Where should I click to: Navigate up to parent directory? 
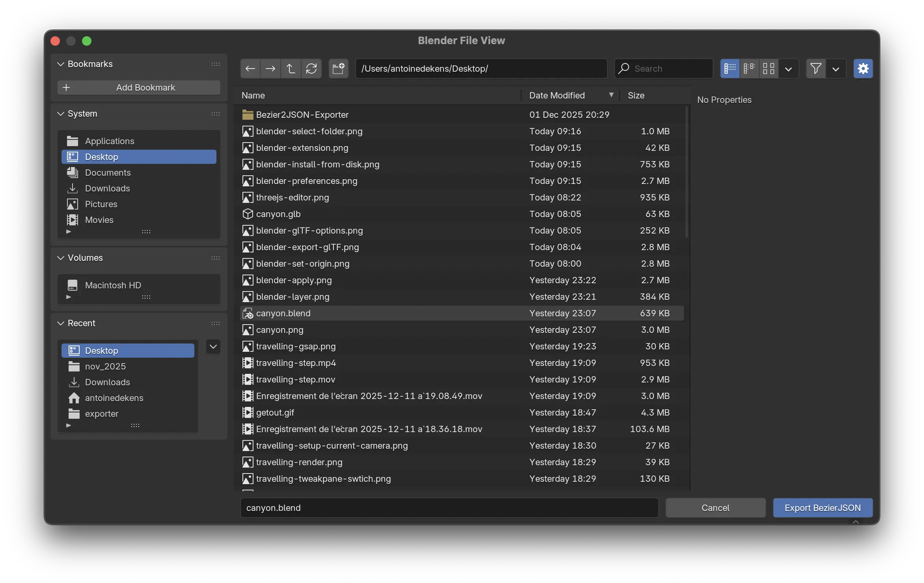click(x=291, y=69)
